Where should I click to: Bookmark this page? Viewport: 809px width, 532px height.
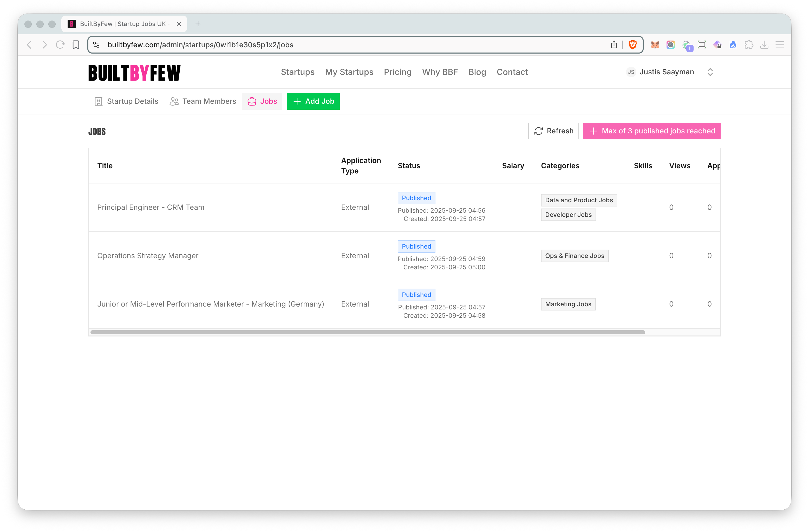coord(75,44)
